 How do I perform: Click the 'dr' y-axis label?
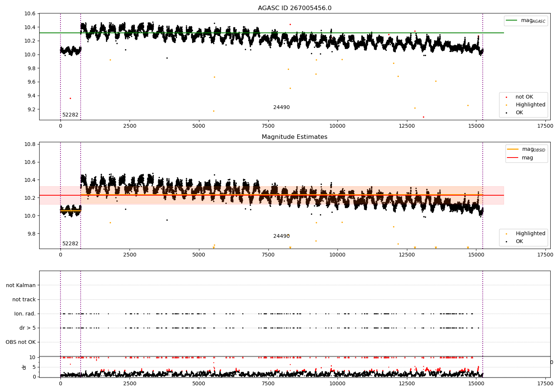[x=24, y=367]
